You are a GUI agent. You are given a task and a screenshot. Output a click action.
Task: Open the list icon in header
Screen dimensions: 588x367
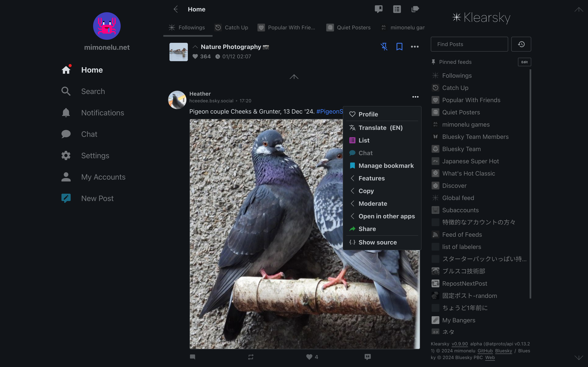[x=397, y=9]
